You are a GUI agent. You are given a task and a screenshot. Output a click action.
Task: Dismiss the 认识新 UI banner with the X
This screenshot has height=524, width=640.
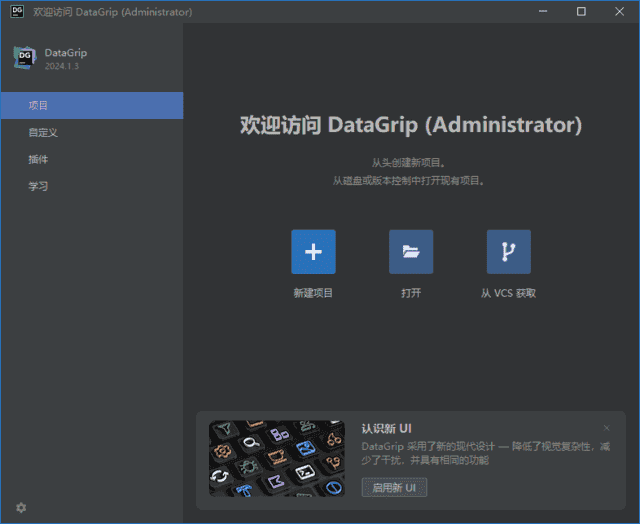coord(606,428)
